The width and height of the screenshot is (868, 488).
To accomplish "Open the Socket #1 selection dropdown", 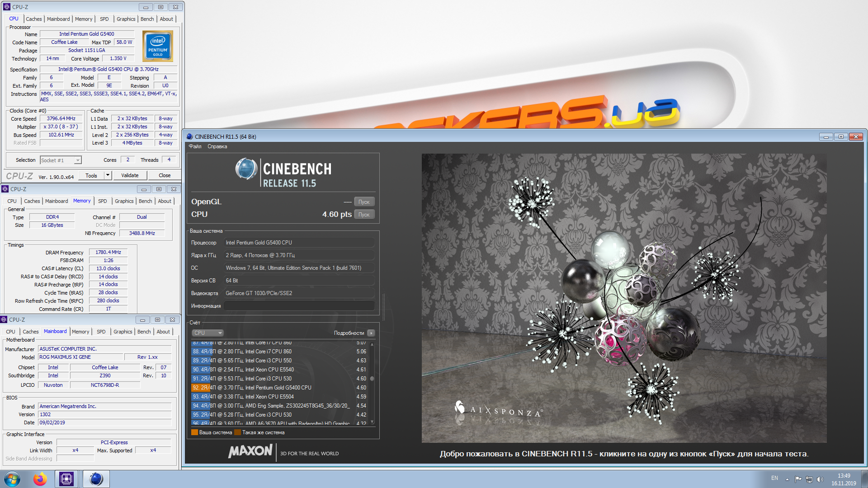I will pos(61,160).
